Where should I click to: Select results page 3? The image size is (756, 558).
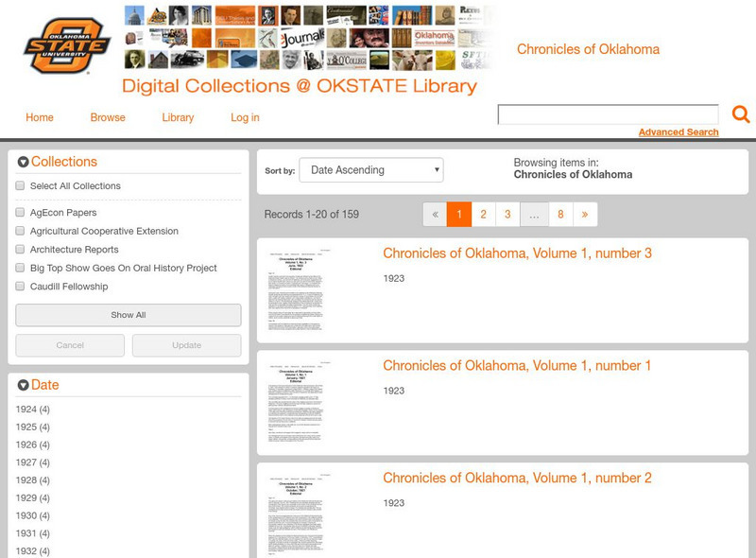pyautogui.click(x=507, y=215)
